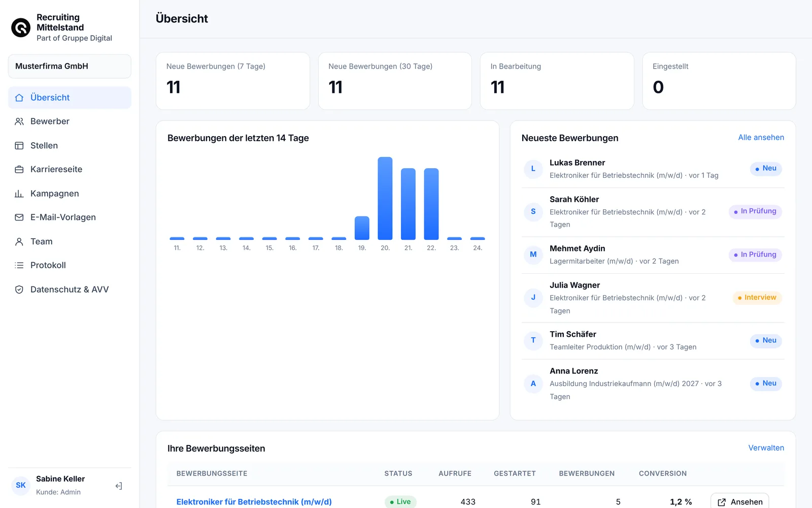Select Datenschutz & AVV menu entry
Viewport: 812px width, 508px height.
70,290
